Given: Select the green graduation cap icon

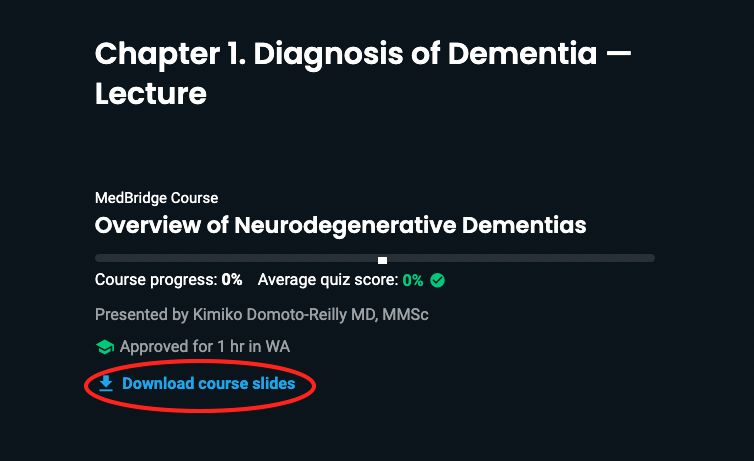Looking at the screenshot, I should click(x=105, y=347).
